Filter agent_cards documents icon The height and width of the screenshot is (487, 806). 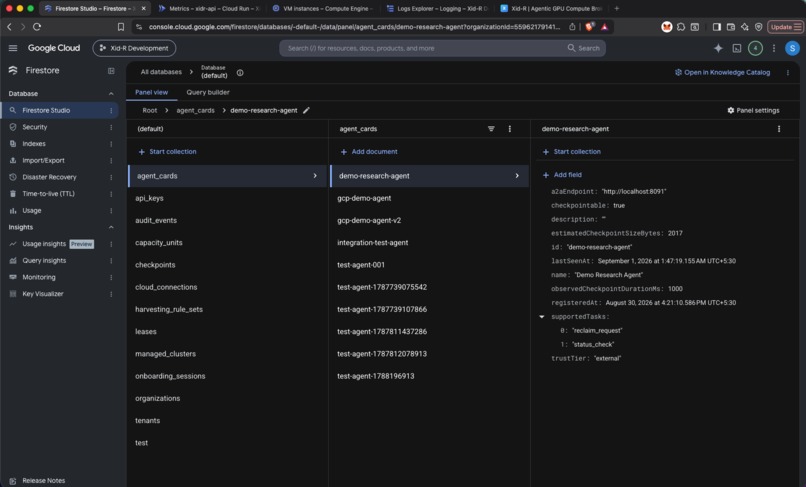tap(491, 129)
